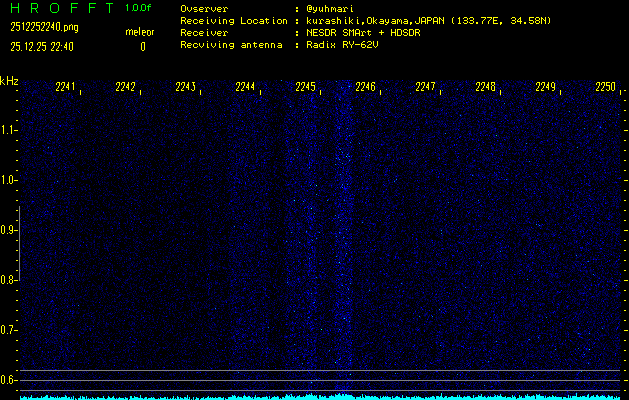Screen dimensions: 629x400
Task: Click the Ovserver label
Action: click(x=204, y=9)
